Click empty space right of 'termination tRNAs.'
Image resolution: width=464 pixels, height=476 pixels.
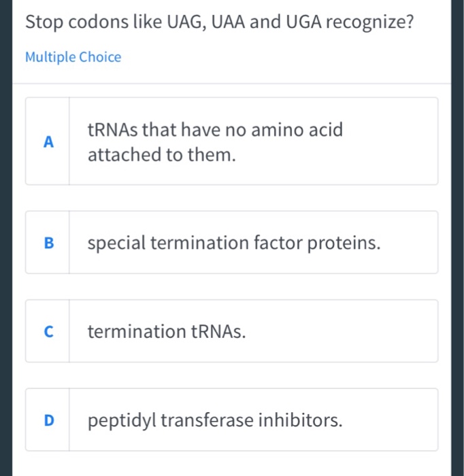coord(340,332)
